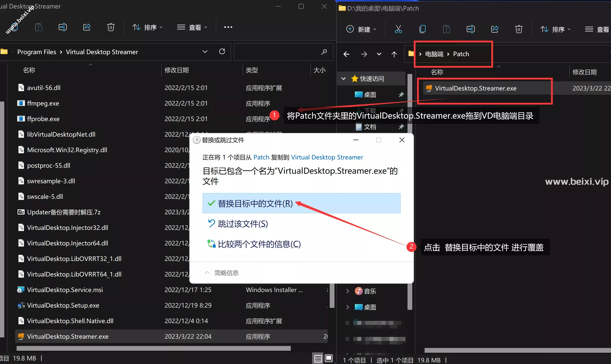The width and height of the screenshot is (611, 364).
Task: Close the 替换或跳过文件 dialog
Action: [402, 140]
